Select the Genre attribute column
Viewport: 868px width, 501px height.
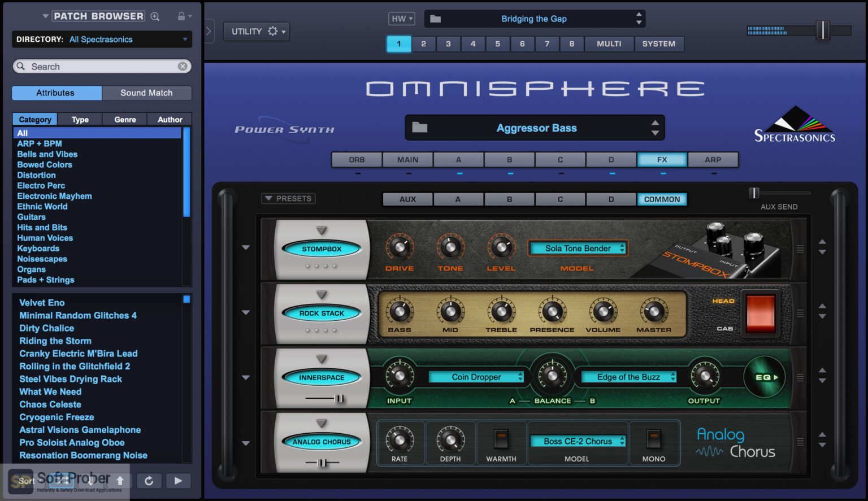point(125,119)
